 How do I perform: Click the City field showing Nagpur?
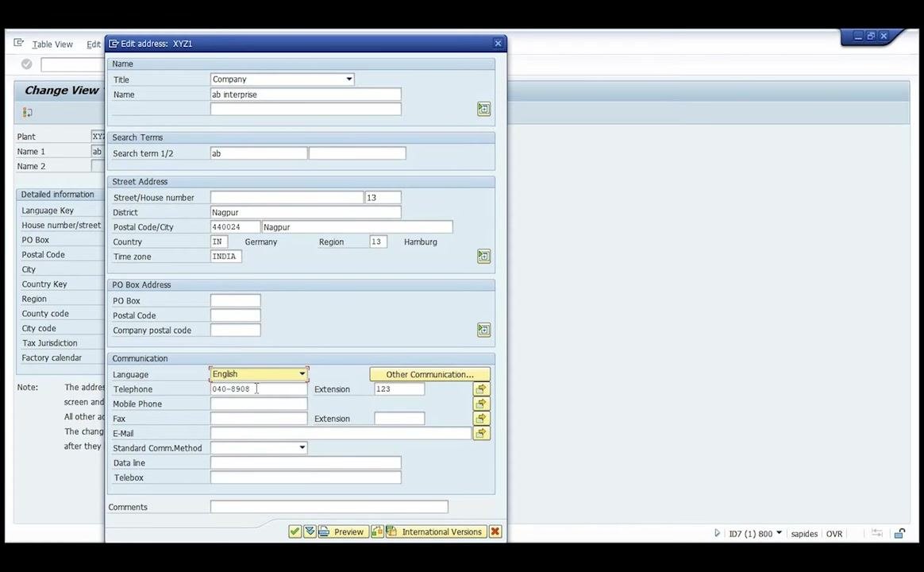tap(357, 227)
